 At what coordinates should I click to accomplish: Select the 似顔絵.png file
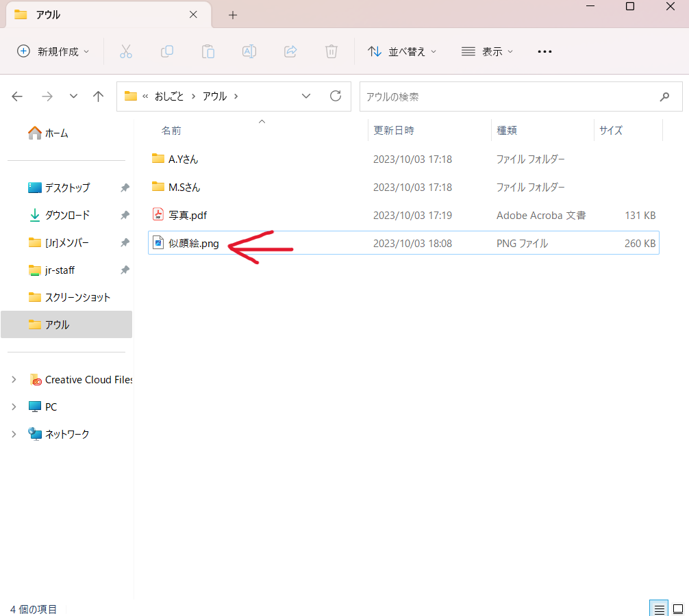[194, 243]
